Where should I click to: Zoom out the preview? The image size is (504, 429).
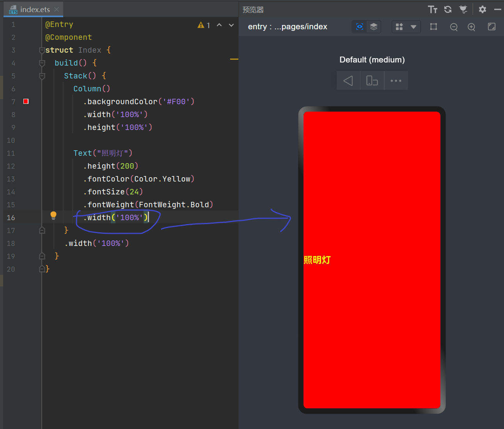pos(454,27)
